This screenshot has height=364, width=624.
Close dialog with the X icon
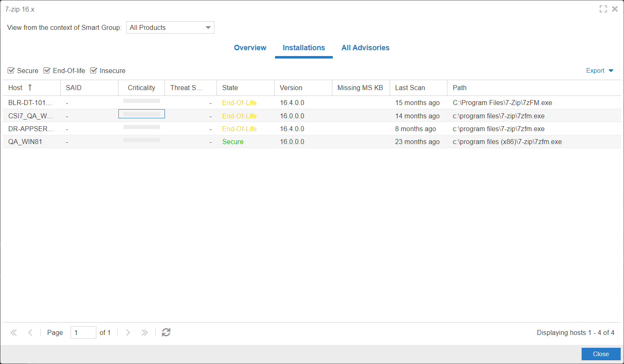pyautogui.click(x=615, y=9)
